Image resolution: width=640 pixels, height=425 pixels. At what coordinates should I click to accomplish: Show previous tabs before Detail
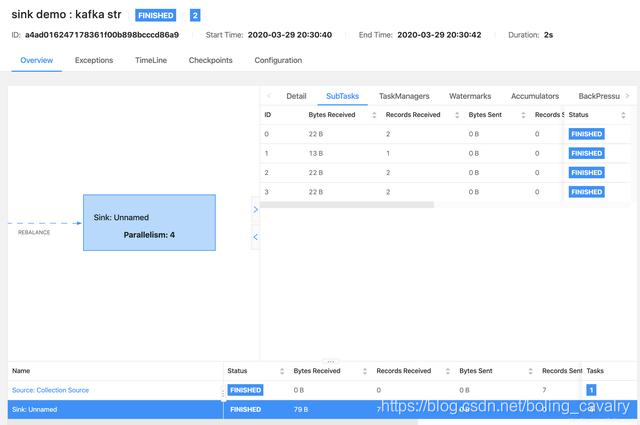[269, 96]
